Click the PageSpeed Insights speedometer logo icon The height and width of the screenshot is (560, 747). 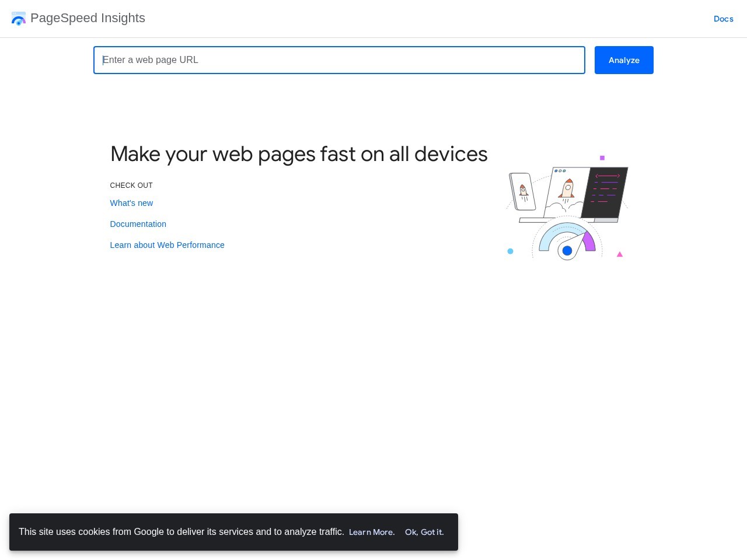[x=19, y=19]
